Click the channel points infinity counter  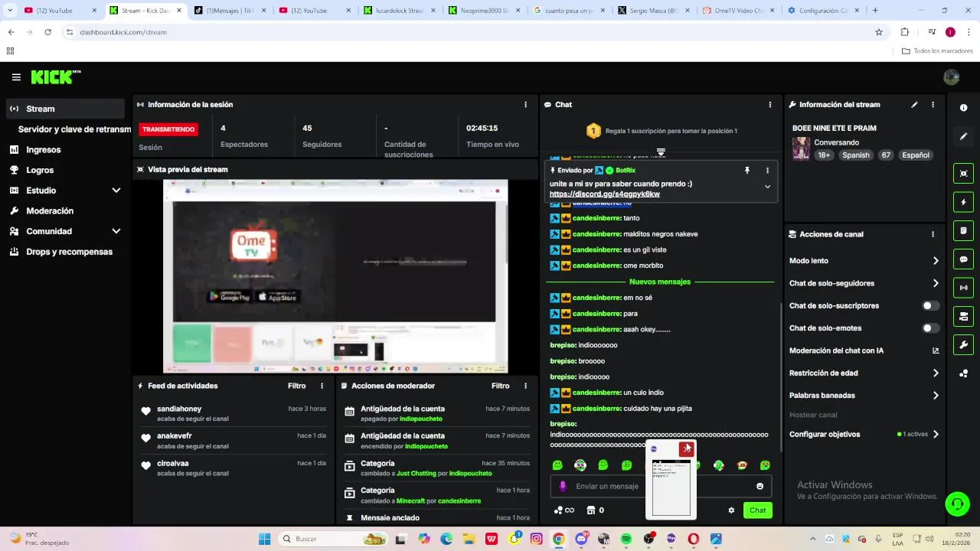(x=564, y=510)
